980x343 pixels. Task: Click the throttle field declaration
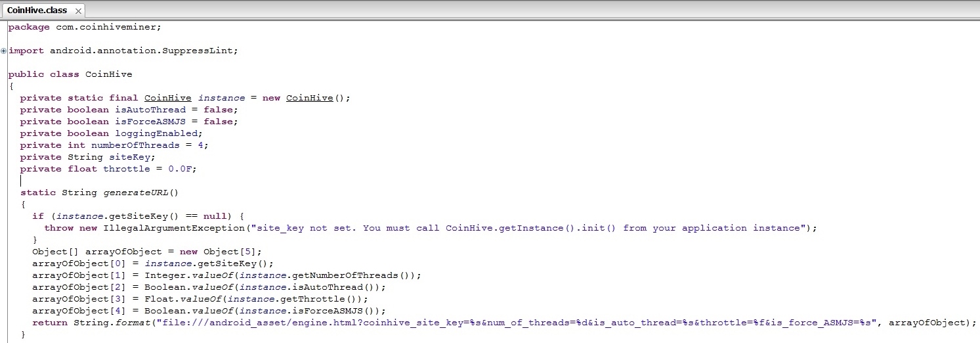pos(127,169)
